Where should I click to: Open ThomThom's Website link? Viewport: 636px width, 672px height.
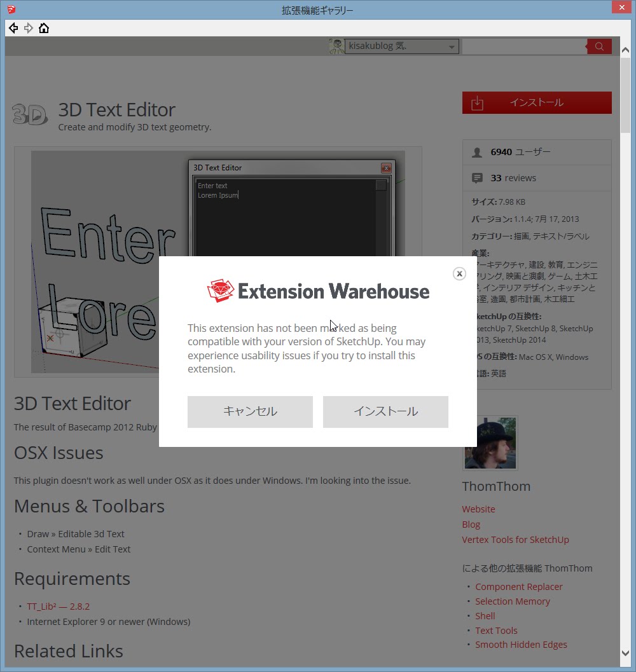click(x=478, y=509)
